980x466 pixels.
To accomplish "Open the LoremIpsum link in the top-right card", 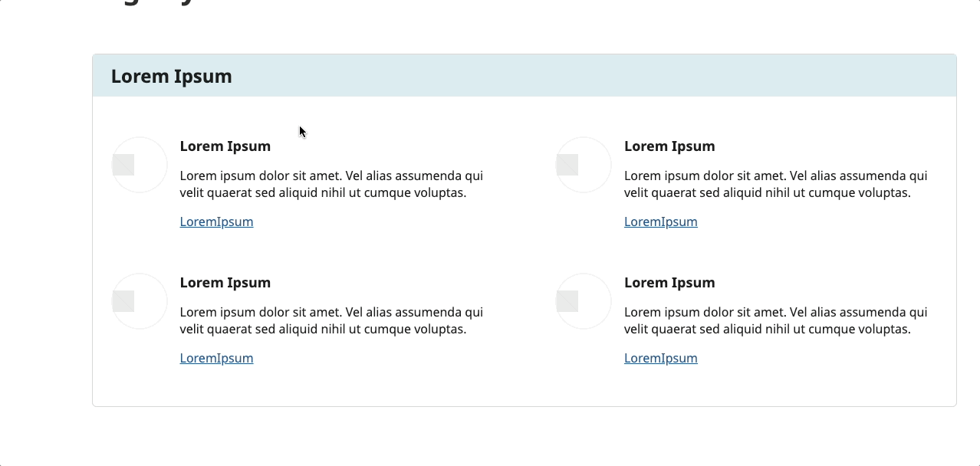I will click(660, 222).
